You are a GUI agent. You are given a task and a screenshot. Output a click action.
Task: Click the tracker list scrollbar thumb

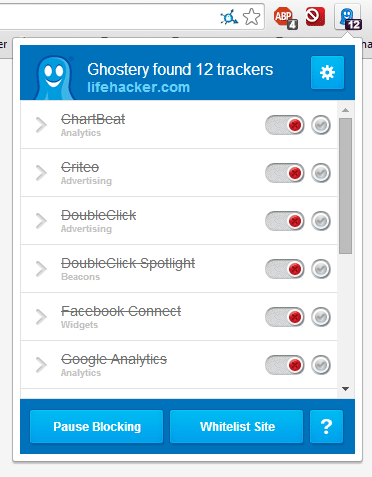point(346,186)
